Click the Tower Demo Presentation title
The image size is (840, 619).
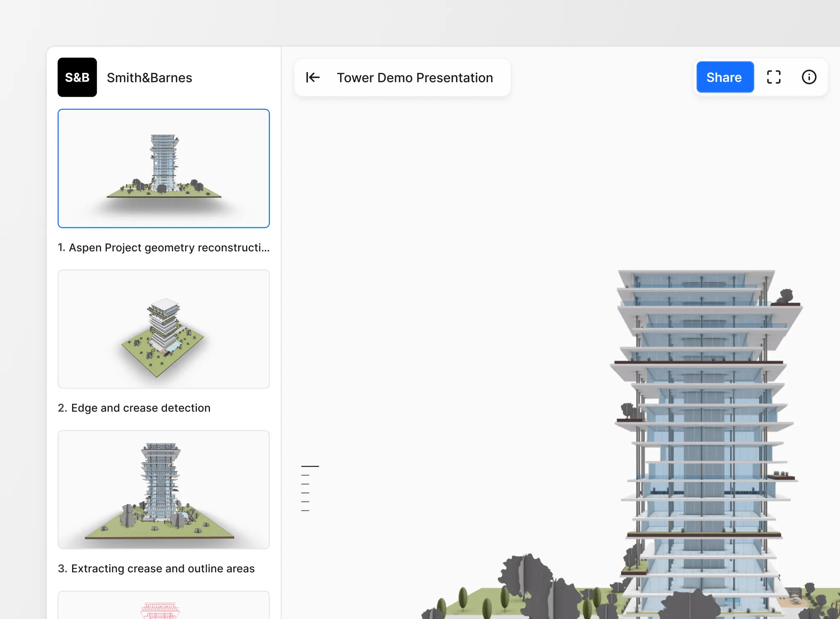[415, 77]
